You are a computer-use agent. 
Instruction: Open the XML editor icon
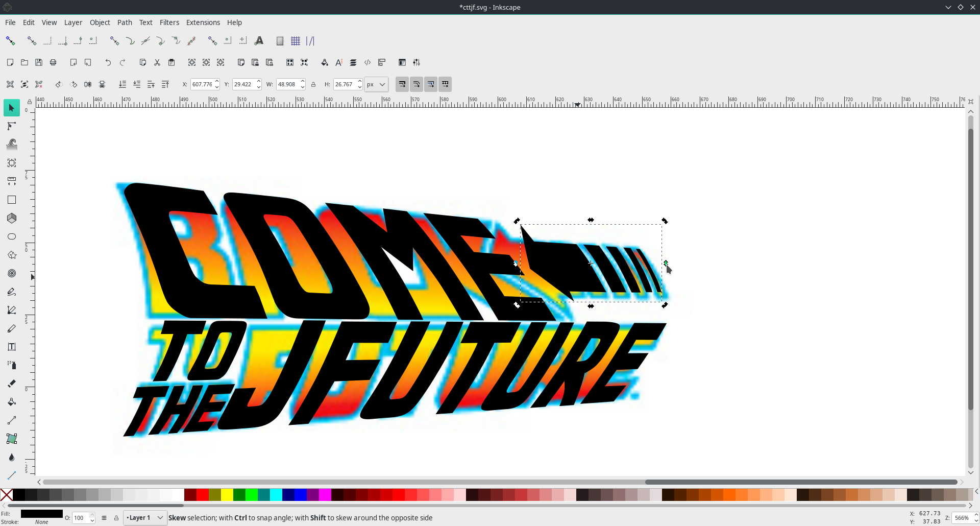(x=367, y=62)
